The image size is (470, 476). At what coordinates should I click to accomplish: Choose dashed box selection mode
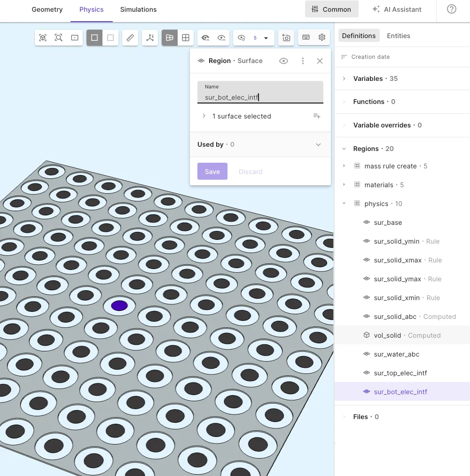110,38
